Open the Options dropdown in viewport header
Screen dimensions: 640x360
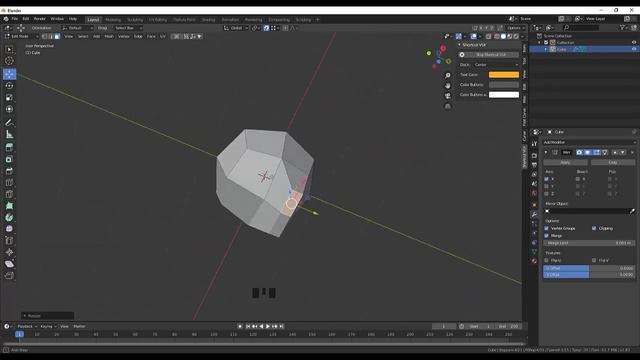[516, 28]
